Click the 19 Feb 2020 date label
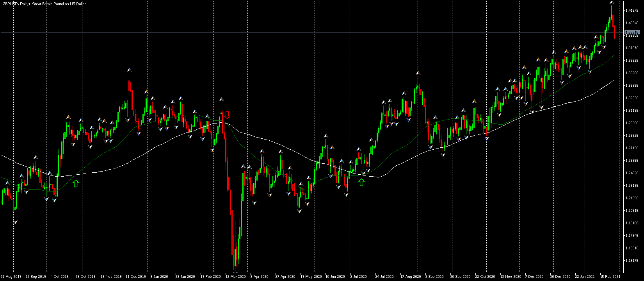This screenshot has height=281, width=644. [211, 276]
